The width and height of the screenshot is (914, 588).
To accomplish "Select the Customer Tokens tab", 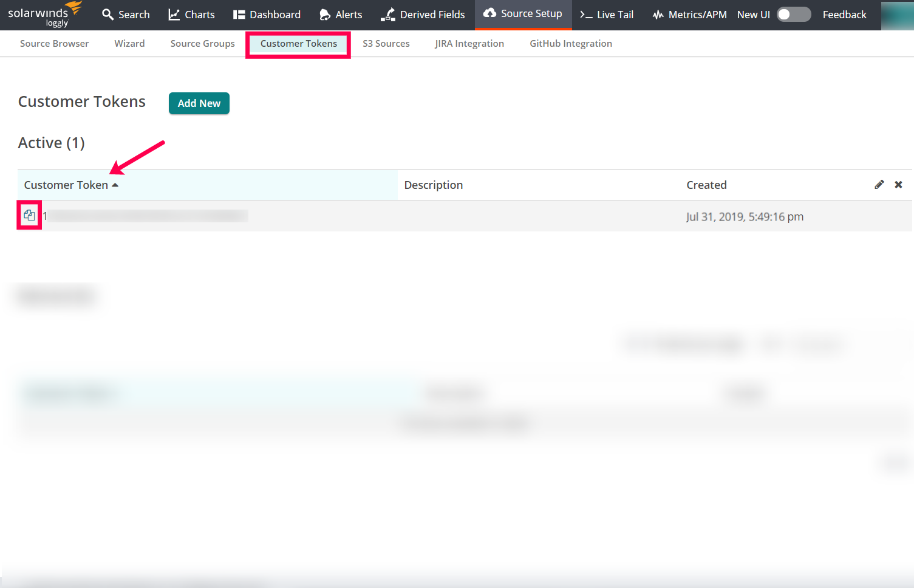I will [x=298, y=44].
